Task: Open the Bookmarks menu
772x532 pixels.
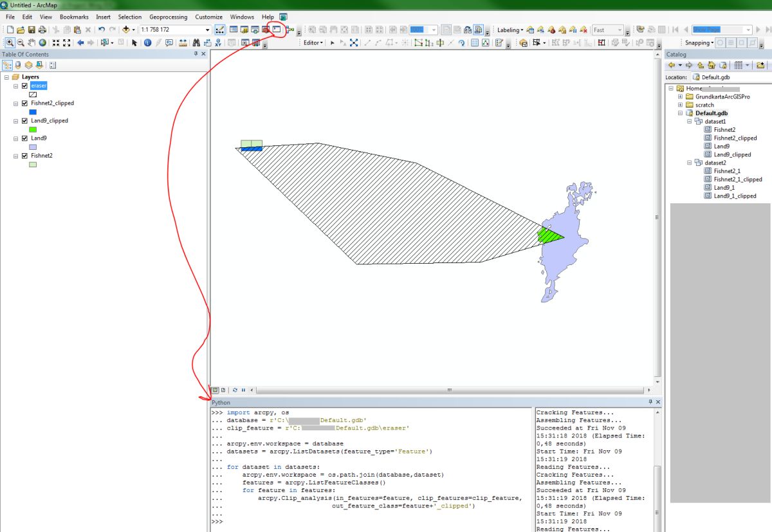Action: (x=74, y=17)
